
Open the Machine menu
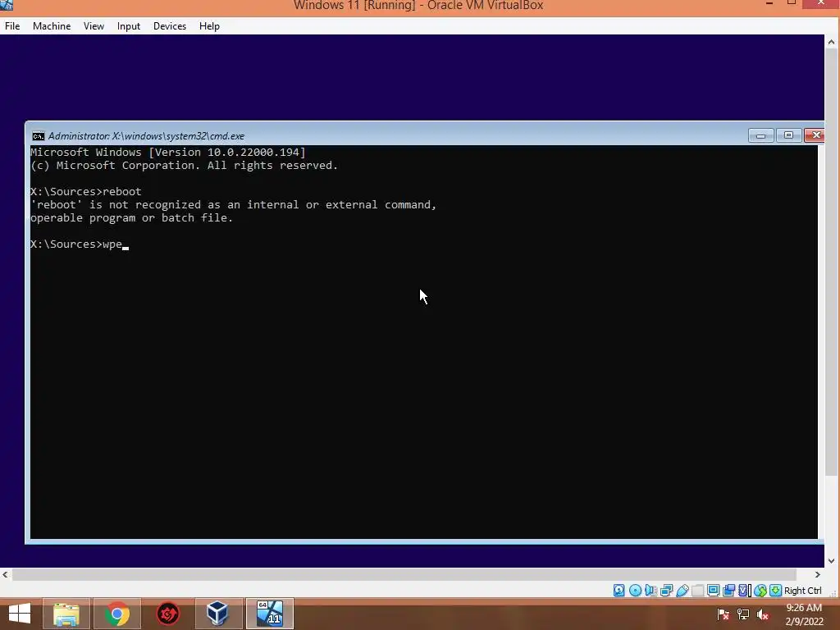pyautogui.click(x=52, y=26)
